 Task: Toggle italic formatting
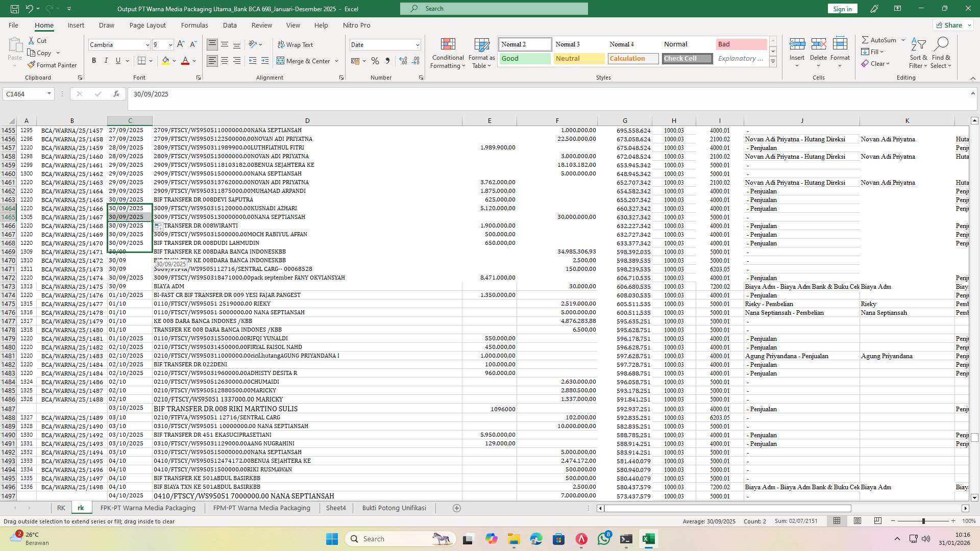click(106, 60)
